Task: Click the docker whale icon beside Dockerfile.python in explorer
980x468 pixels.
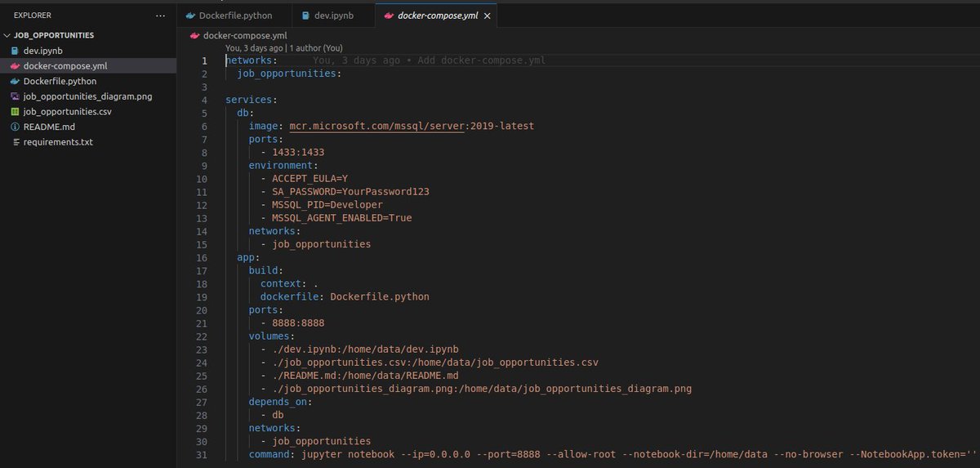Action: [x=16, y=81]
